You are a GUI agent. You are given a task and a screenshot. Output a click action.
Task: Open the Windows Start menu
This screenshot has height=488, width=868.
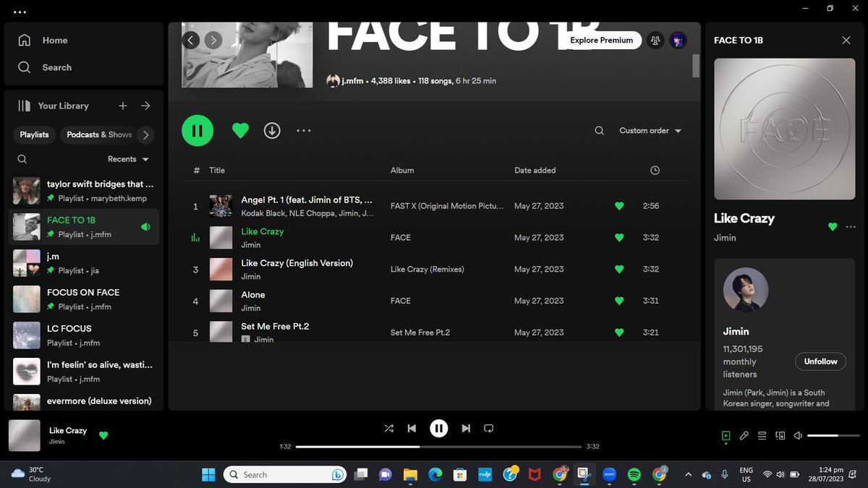pyautogui.click(x=208, y=475)
